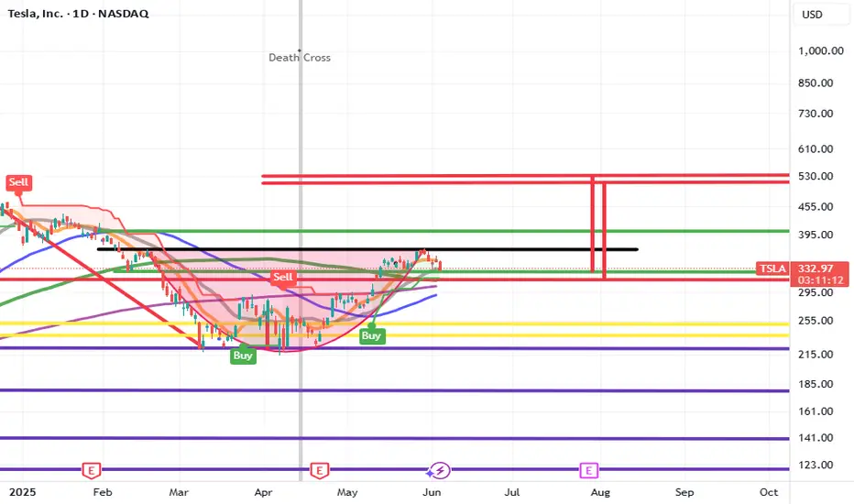854x504 pixels.
Task: Click the 255.00 price axis label
Action: pyautogui.click(x=816, y=321)
